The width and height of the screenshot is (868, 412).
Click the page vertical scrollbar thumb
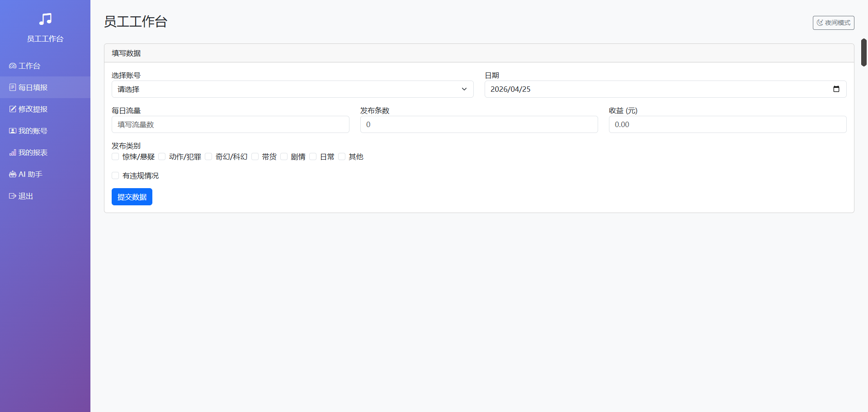coord(863,52)
